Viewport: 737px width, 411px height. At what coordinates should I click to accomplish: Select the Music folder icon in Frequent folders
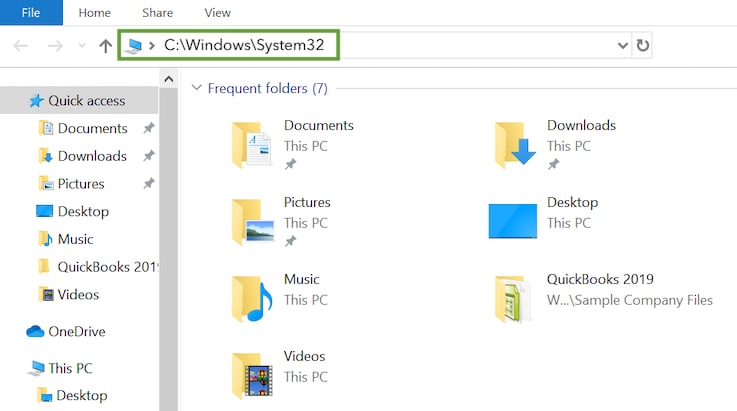pos(252,299)
